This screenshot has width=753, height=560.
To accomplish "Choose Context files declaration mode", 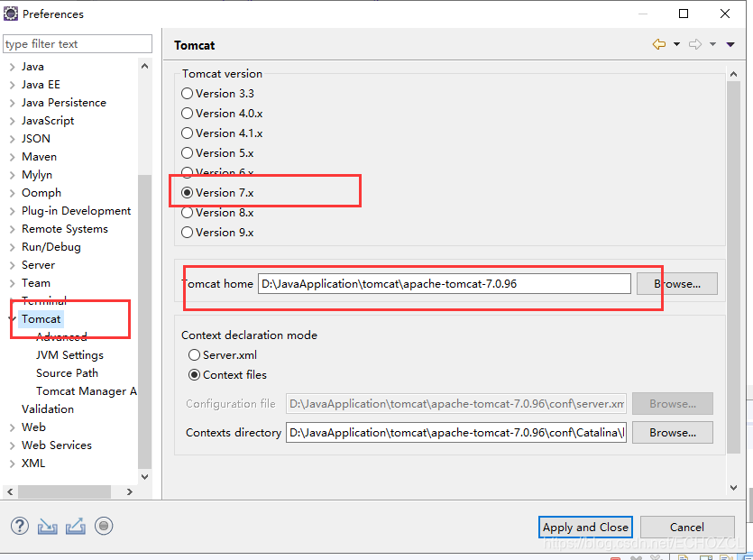I will [x=194, y=374].
